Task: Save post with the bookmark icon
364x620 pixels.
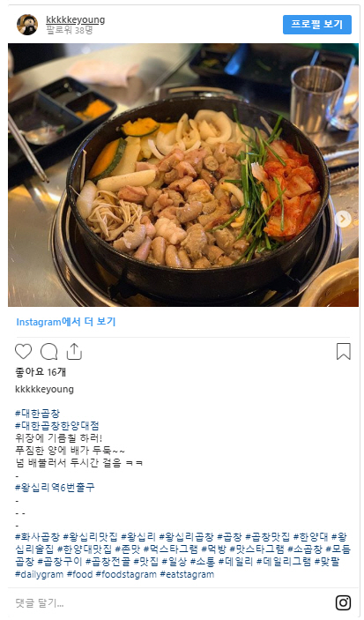Action: [x=344, y=351]
